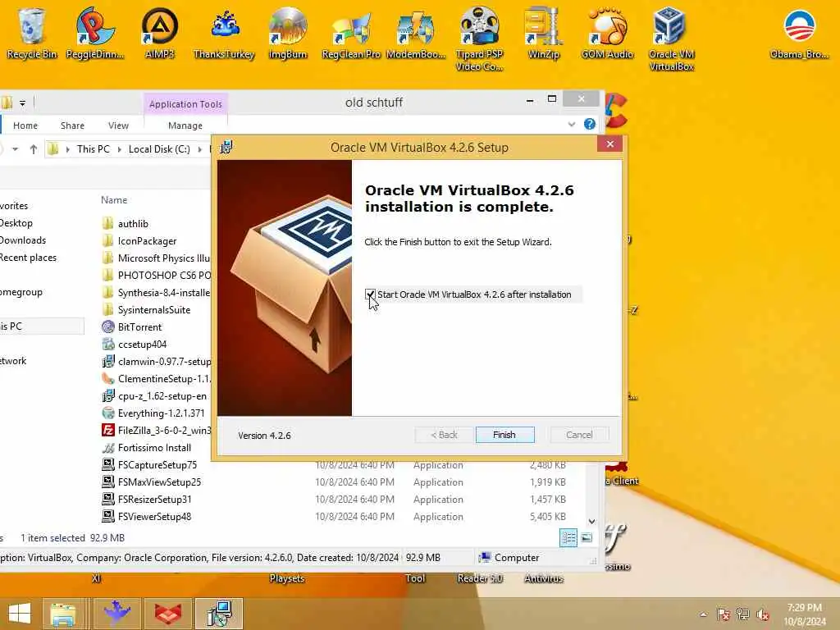Image resolution: width=840 pixels, height=630 pixels.
Task: Switch Explorer to large icons view
Action: point(587,537)
